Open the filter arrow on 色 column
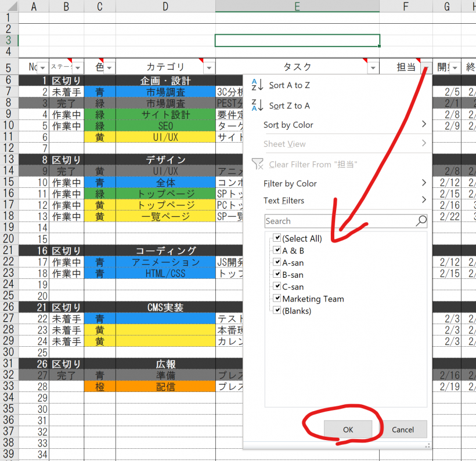The image size is (476, 461). [x=109, y=67]
